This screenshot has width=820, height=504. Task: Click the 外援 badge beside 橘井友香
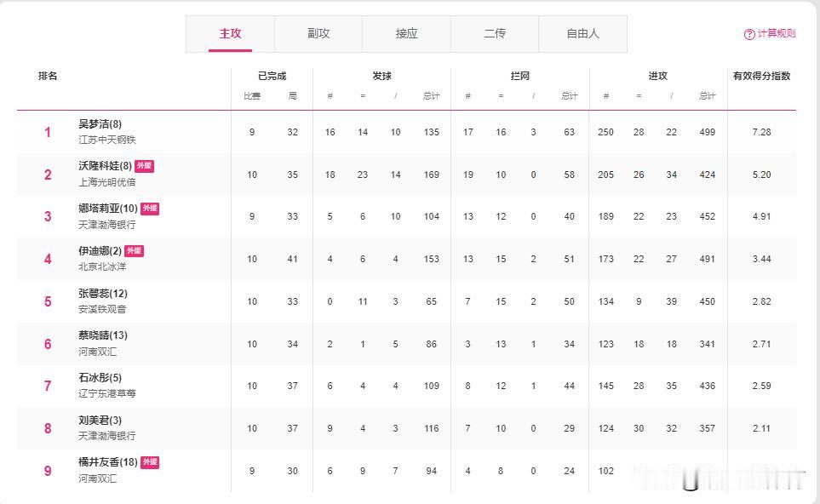(150, 462)
